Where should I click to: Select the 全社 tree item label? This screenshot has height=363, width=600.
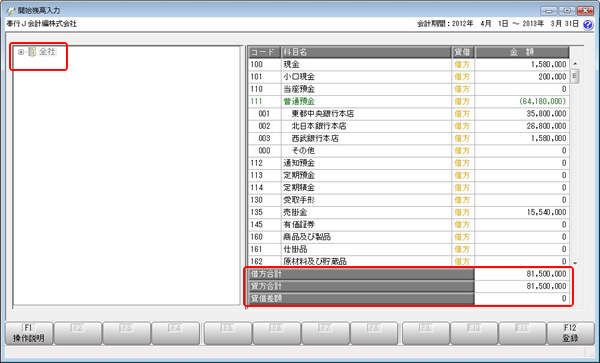click(x=47, y=52)
